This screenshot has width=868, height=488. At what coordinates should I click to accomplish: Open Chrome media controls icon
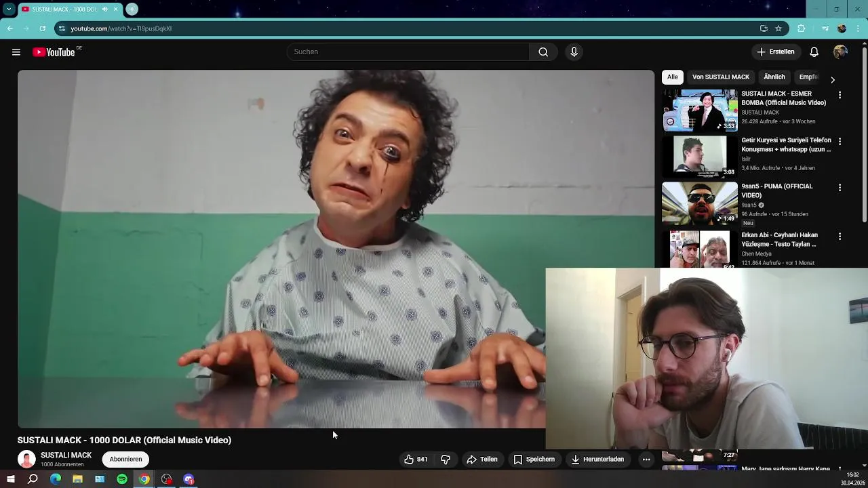825,28
